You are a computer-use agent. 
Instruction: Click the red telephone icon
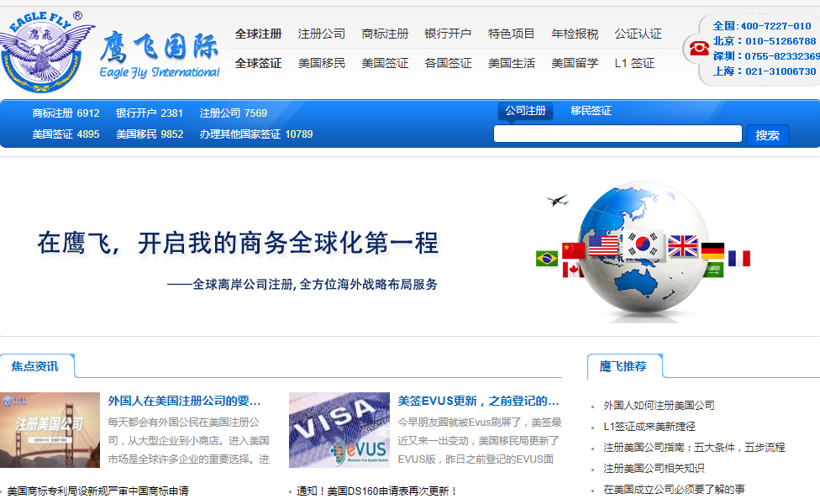(x=698, y=49)
